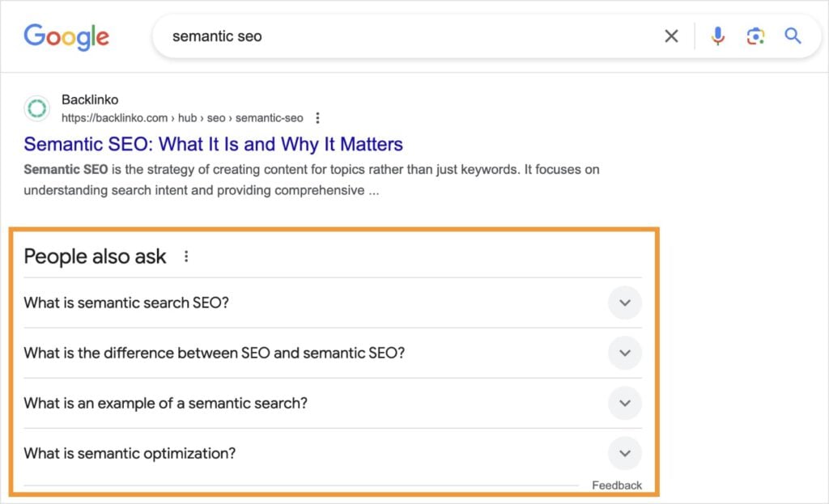Expand 'What is semantic optimization?'
Viewport: 829px width, 504px height.
coord(624,453)
